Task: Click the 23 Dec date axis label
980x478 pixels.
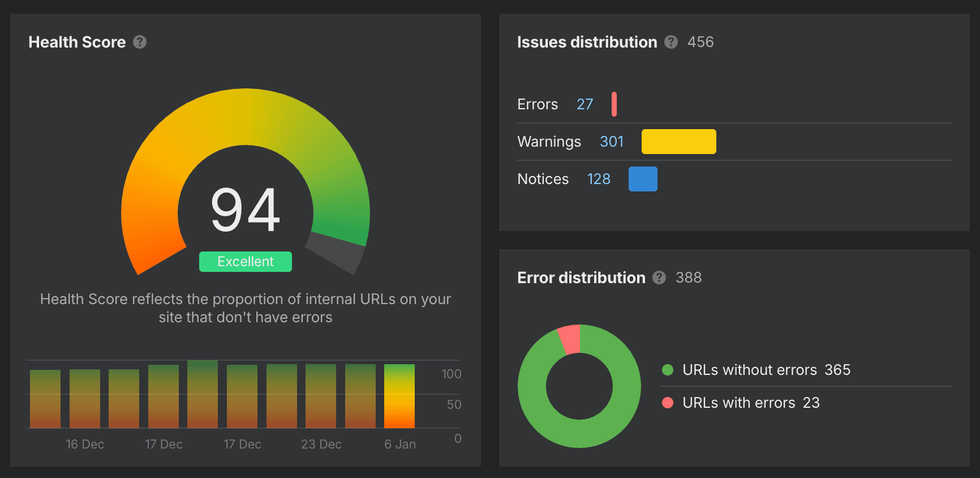Action: click(x=321, y=444)
